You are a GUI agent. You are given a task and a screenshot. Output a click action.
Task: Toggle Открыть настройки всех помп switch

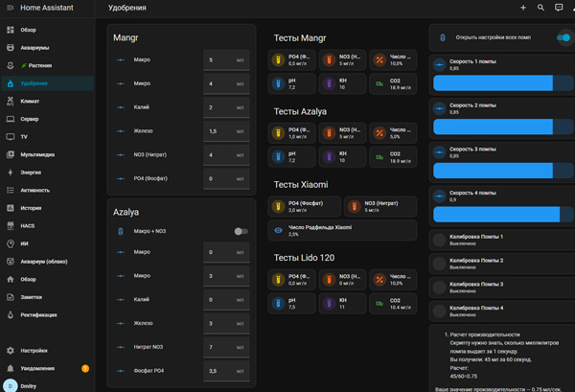563,37
